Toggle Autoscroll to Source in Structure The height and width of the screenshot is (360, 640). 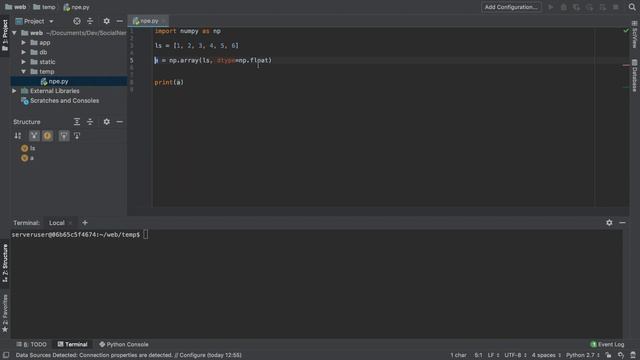(64, 136)
